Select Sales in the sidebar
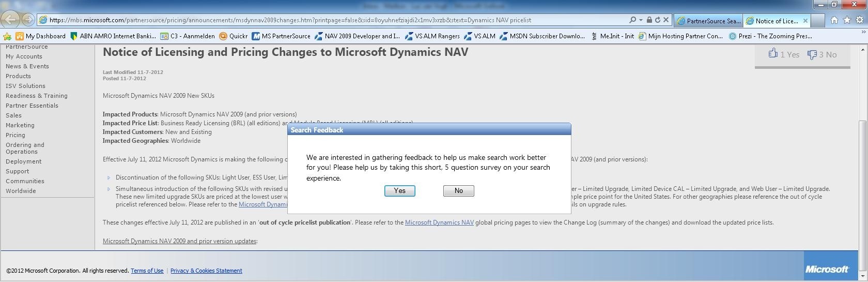The height and width of the screenshot is (282, 868). tap(13, 115)
